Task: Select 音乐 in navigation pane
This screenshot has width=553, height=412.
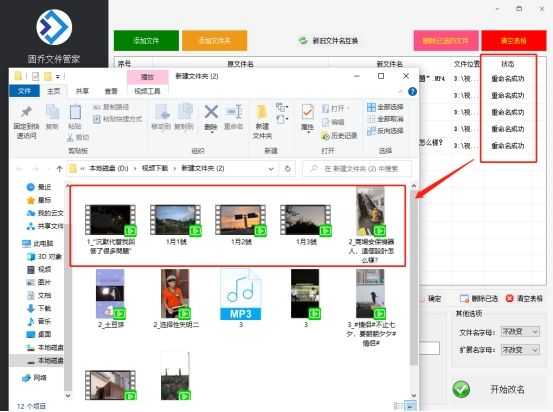Action: [x=40, y=321]
